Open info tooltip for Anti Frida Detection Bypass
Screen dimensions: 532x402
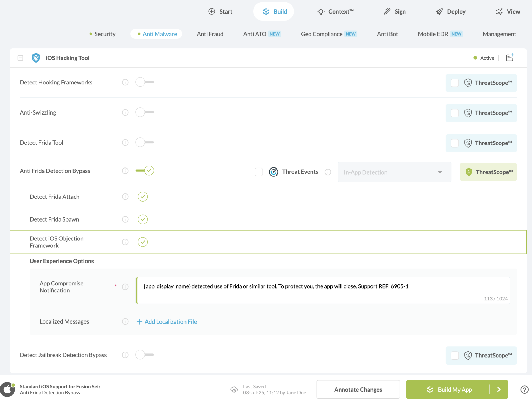click(125, 171)
